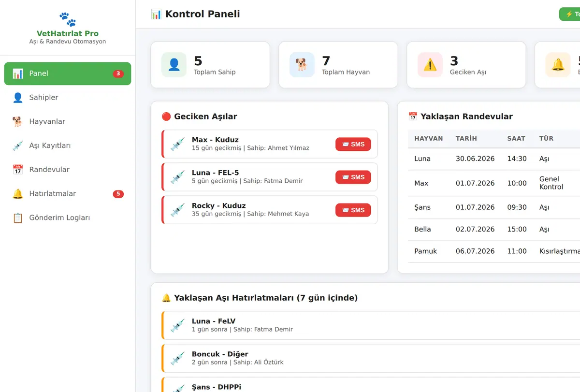Click the red 3 badge on Panel
Viewport: 580px width, 392px height.
pos(118,74)
